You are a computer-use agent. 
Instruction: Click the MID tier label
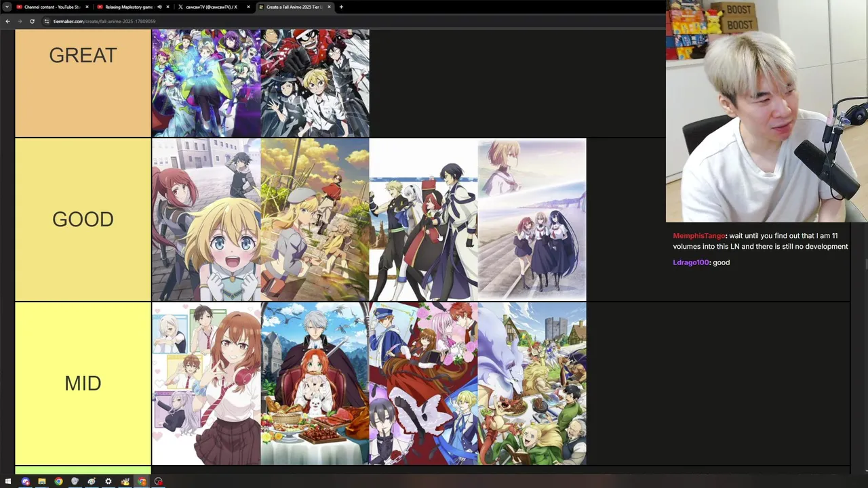click(x=83, y=383)
